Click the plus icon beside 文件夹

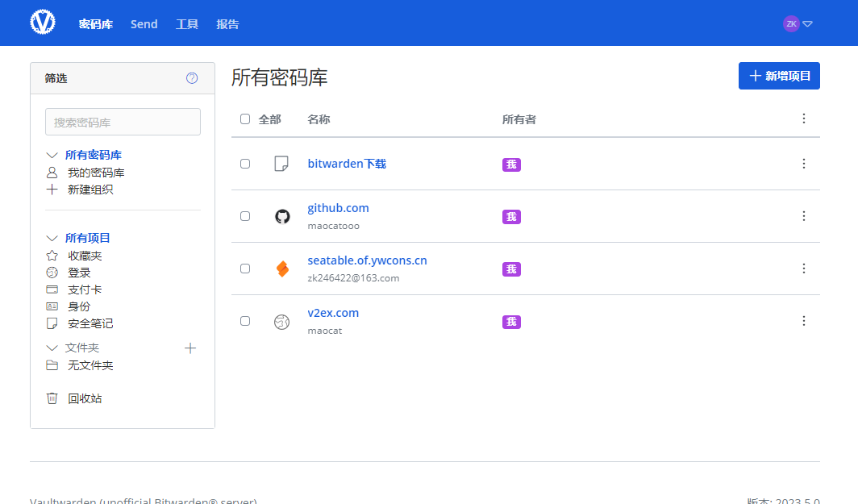(190, 348)
